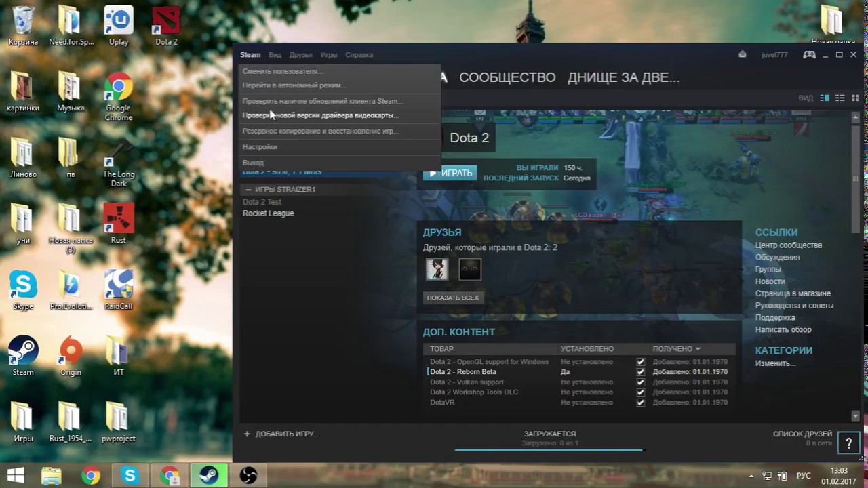Viewport: 868px width, 488px height.
Task: Click OBS icon in taskbar
Action: coord(248,476)
